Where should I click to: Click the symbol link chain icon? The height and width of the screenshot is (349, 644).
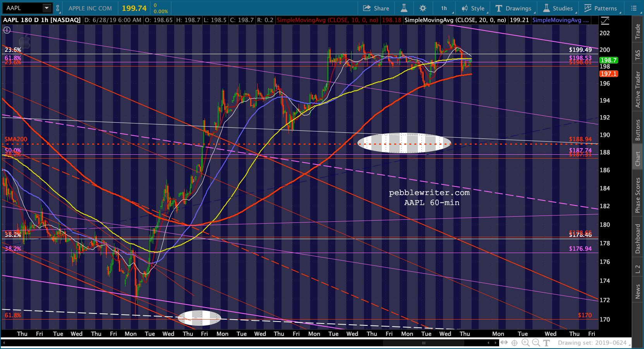pyautogui.click(x=58, y=8)
